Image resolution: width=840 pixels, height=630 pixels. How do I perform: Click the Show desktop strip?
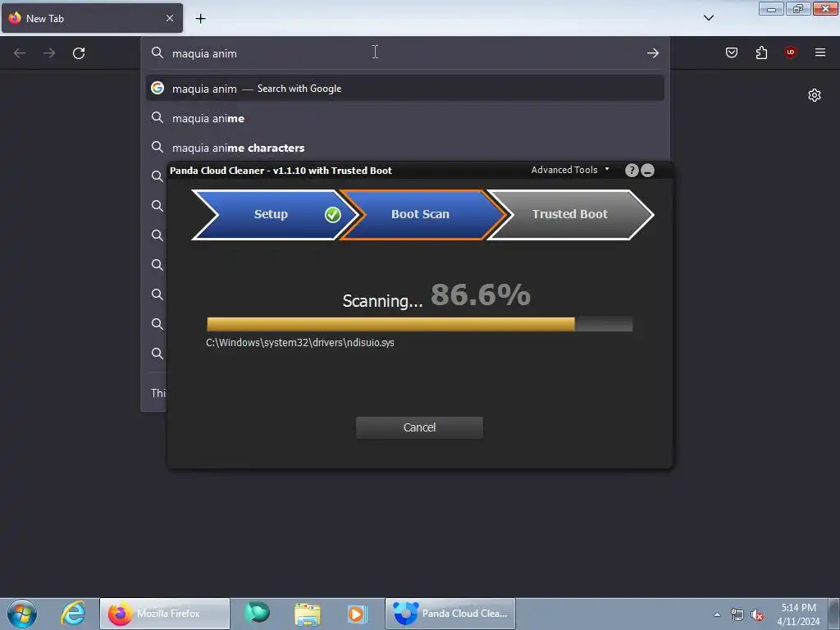pyautogui.click(x=834, y=614)
